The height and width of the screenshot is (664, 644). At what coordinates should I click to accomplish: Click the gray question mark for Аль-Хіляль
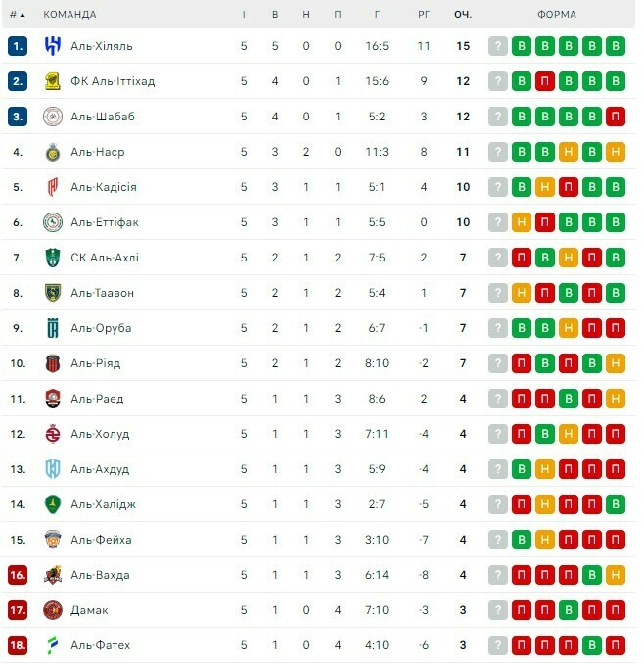pyautogui.click(x=498, y=46)
